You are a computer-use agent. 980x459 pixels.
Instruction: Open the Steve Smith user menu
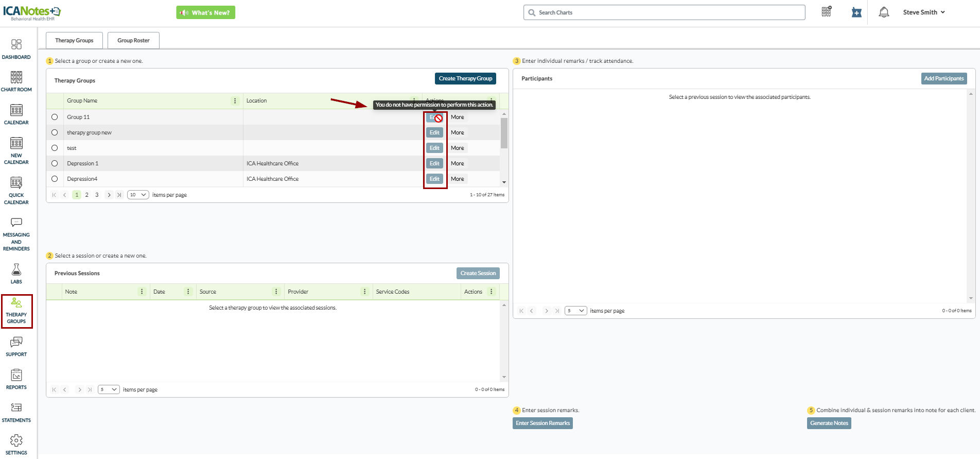coord(924,12)
